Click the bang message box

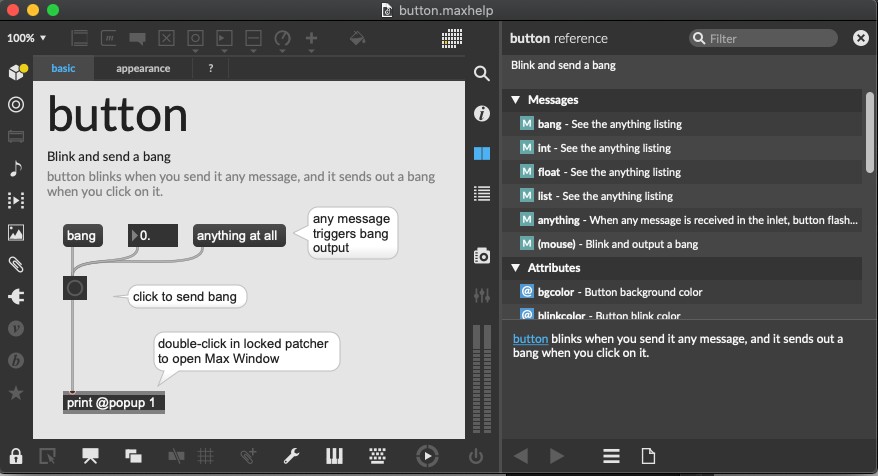[x=82, y=236]
